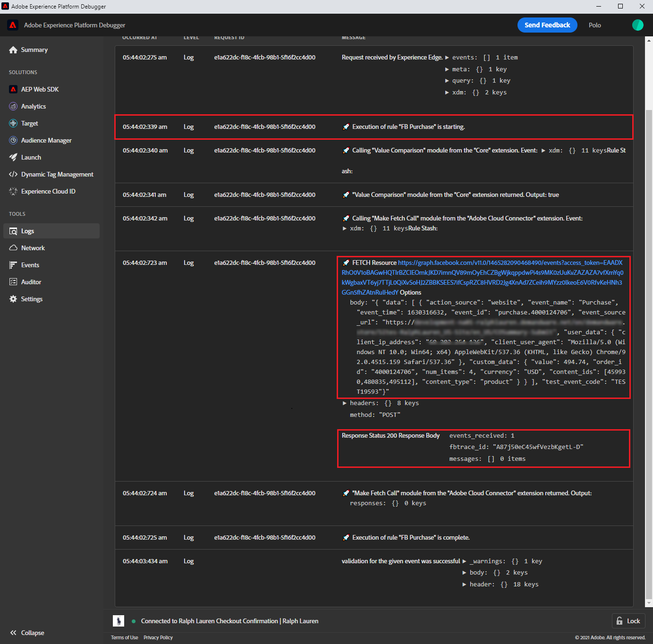The width and height of the screenshot is (653, 644).
Task: Expand the events array in first log
Action: [447, 58]
